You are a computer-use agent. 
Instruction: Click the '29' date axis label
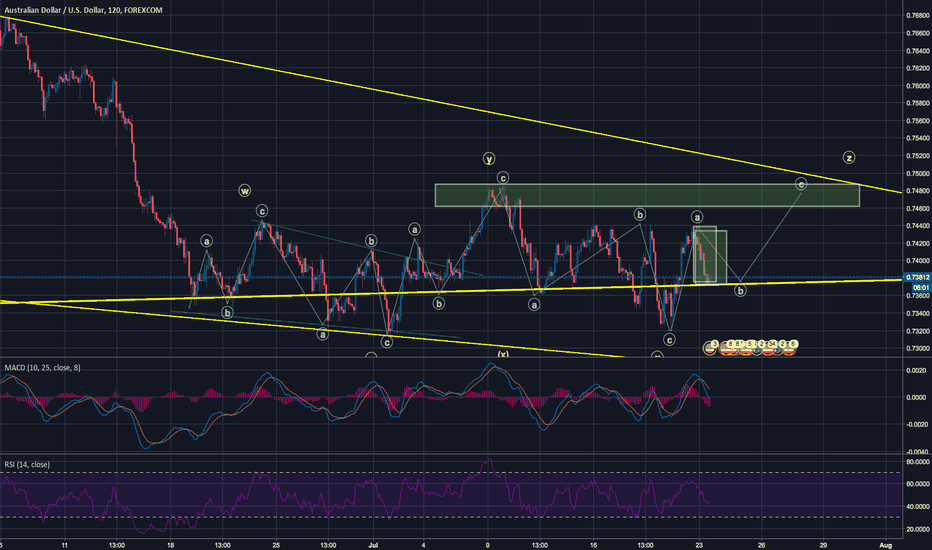823,545
